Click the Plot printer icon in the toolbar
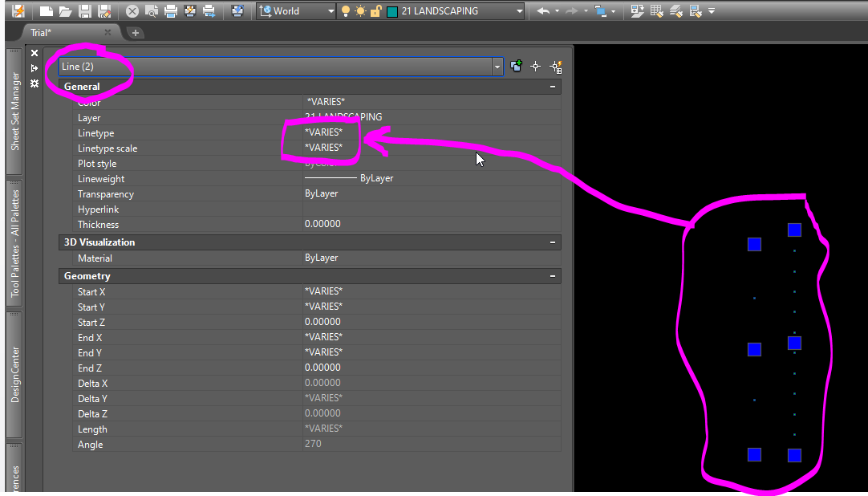 tap(169, 10)
